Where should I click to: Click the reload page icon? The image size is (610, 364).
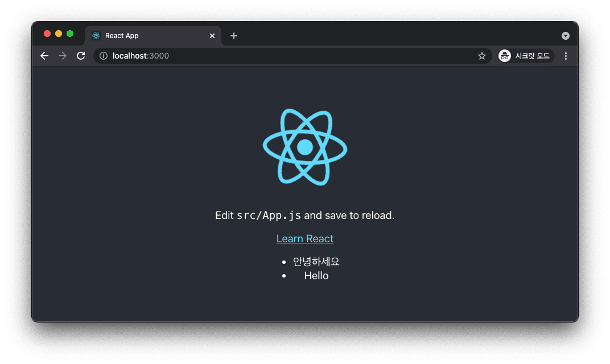pos(80,56)
